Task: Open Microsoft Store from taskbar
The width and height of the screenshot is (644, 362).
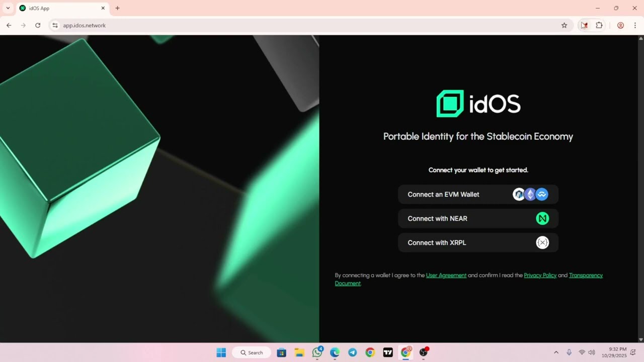Action: [282, 352]
